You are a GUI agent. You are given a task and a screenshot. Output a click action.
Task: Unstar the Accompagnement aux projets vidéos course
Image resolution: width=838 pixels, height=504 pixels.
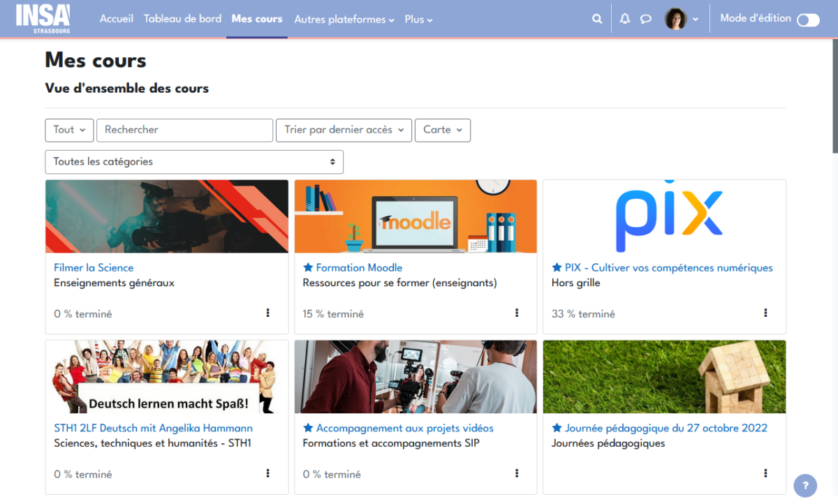pos(309,428)
